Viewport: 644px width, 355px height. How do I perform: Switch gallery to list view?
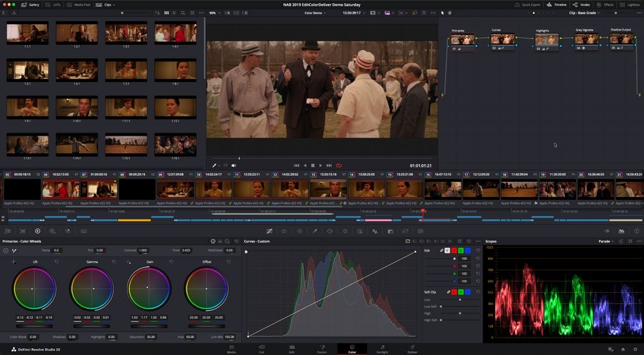174,12
